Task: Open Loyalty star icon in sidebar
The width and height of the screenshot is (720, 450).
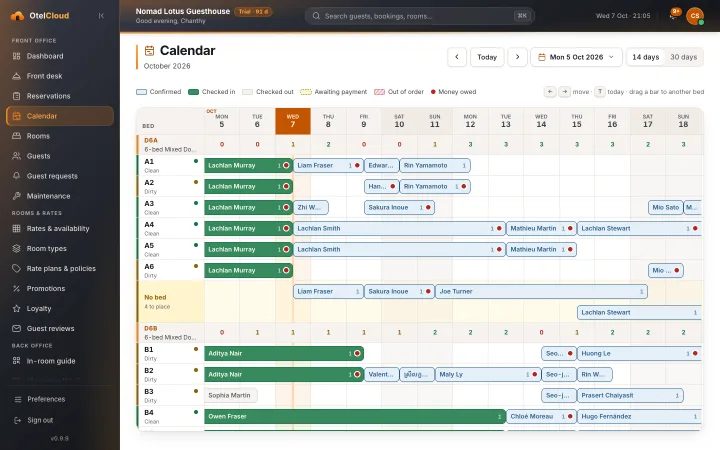Action: click(x=17, y=309)
